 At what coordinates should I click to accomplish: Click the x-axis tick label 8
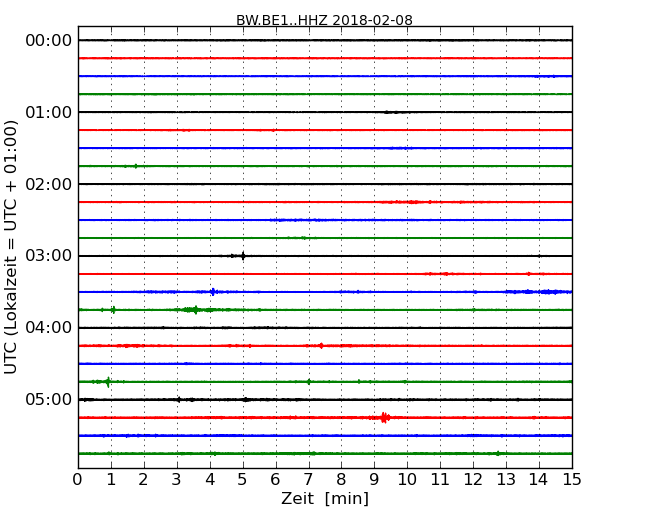(x=341, y=480)
